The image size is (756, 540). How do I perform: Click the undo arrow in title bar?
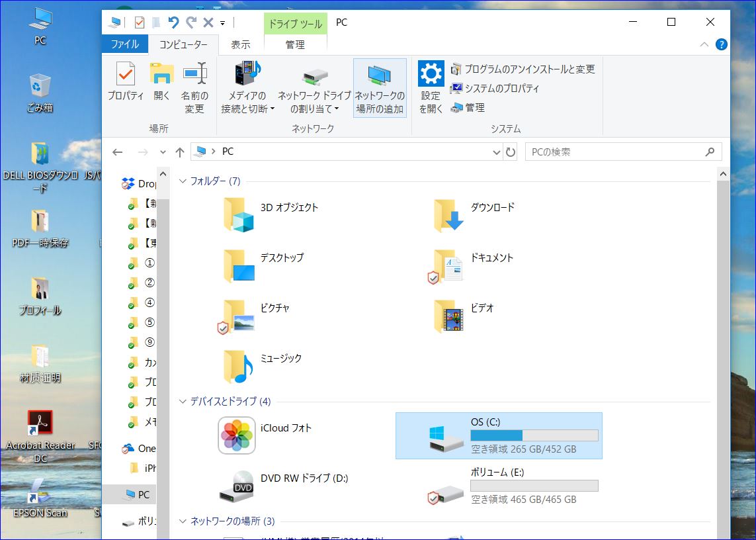point(173,22)
